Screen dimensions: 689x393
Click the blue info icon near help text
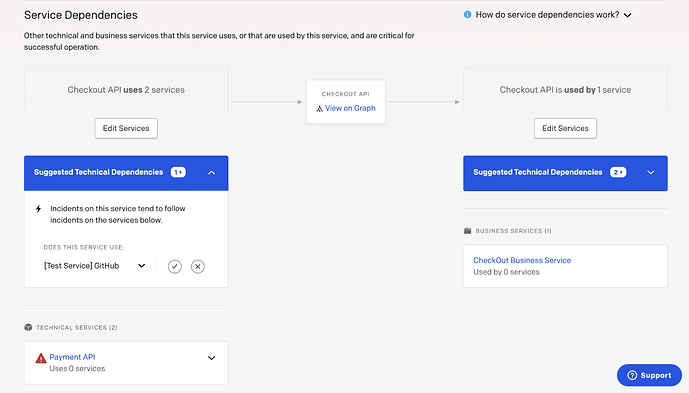468,15
